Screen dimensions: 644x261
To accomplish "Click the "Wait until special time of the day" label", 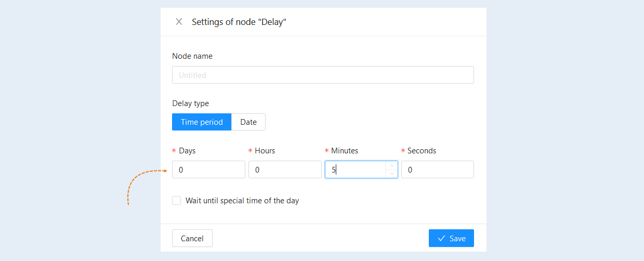I will [x=242, y=200].
